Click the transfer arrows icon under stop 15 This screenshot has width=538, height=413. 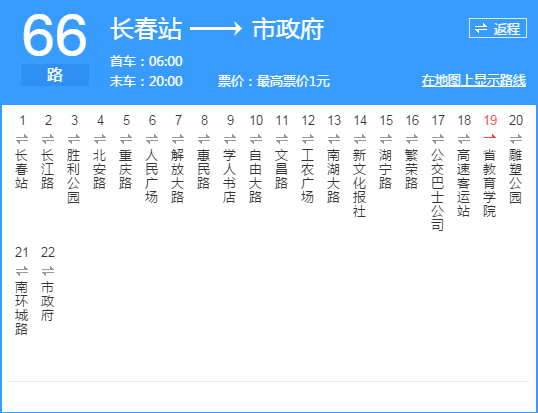tap(386, 139)
